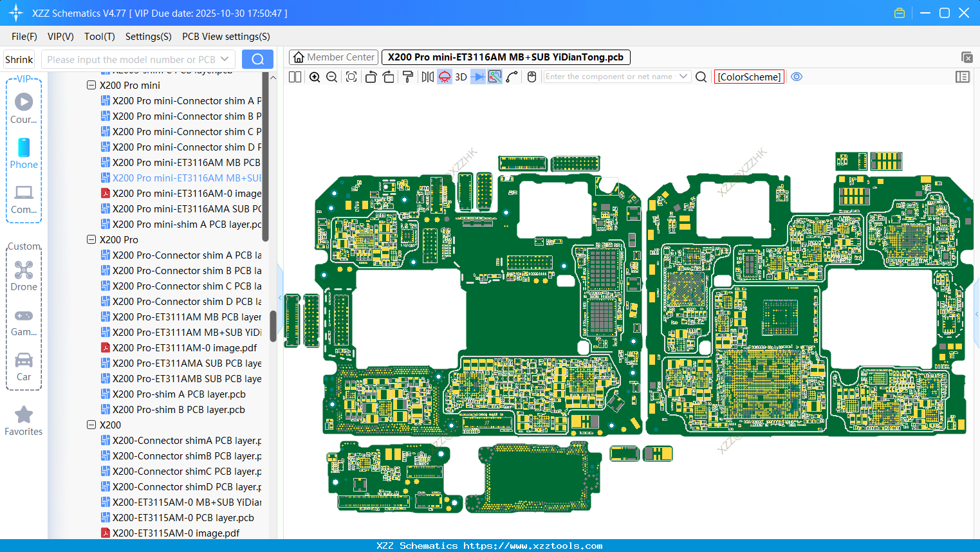980x552 pixels.
Task: Collapse the X200 Pro mini tree folder
Action: [91, 85]
